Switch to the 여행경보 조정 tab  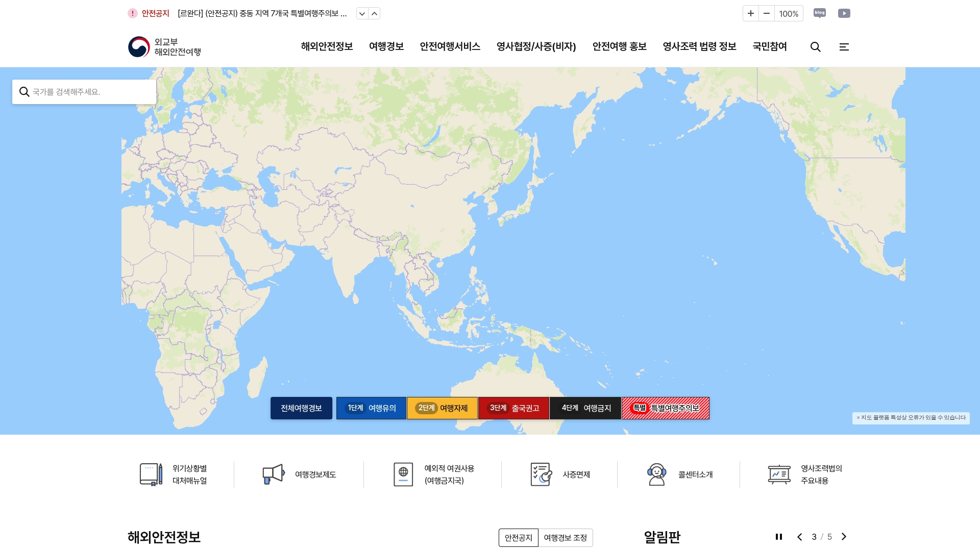tap(566, 538)
